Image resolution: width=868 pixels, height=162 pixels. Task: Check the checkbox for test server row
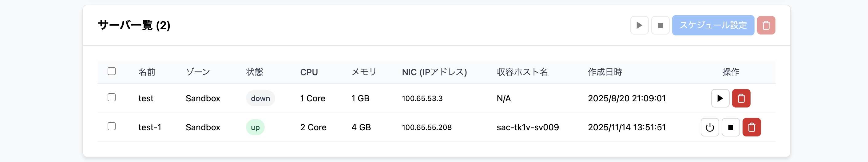point(112,98)
